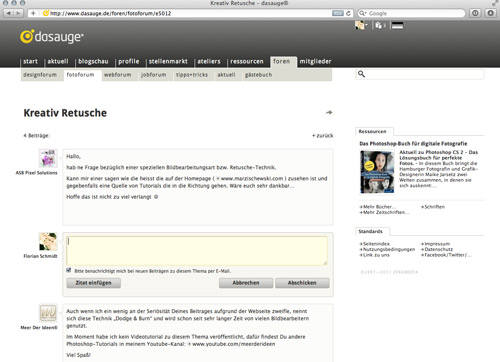
Task: Select the foren tab
Action: pos(282,61)
